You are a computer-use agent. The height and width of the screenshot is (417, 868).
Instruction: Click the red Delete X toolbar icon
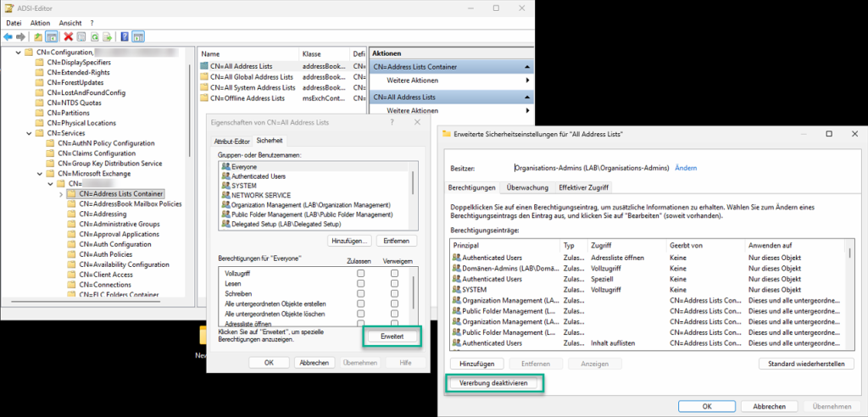(x=68, y=36)
